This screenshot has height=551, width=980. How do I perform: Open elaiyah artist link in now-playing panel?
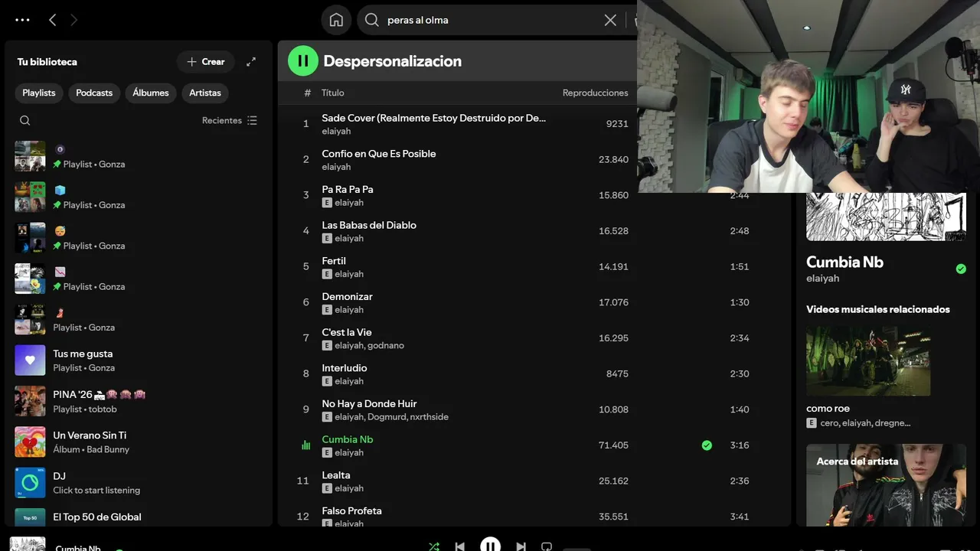point(822,279)
